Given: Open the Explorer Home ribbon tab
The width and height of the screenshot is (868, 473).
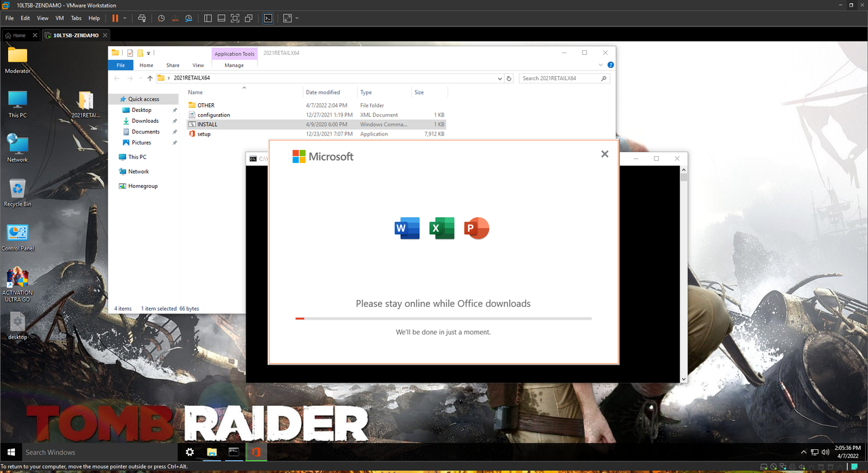Looking at the screenshot, I should click(146, 65).
